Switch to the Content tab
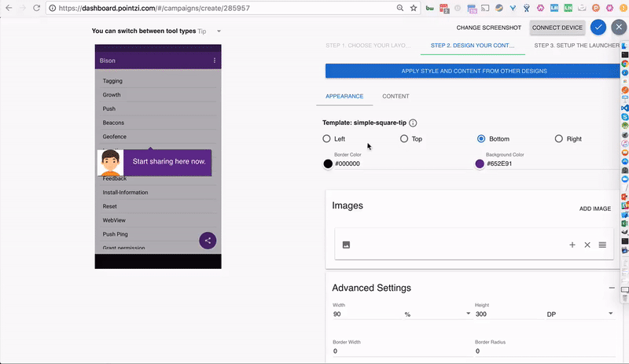Viewport: 629px width, 364px height. point(395,97)
